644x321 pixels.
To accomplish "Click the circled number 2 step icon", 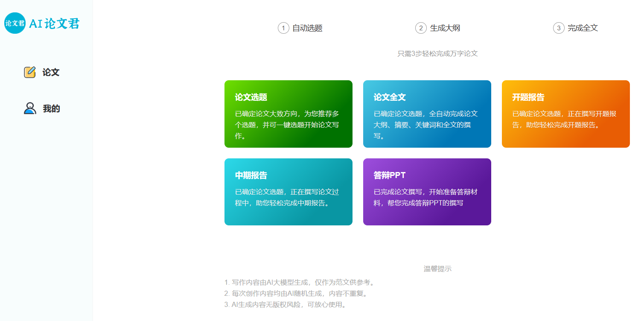I will pos(421,28).
